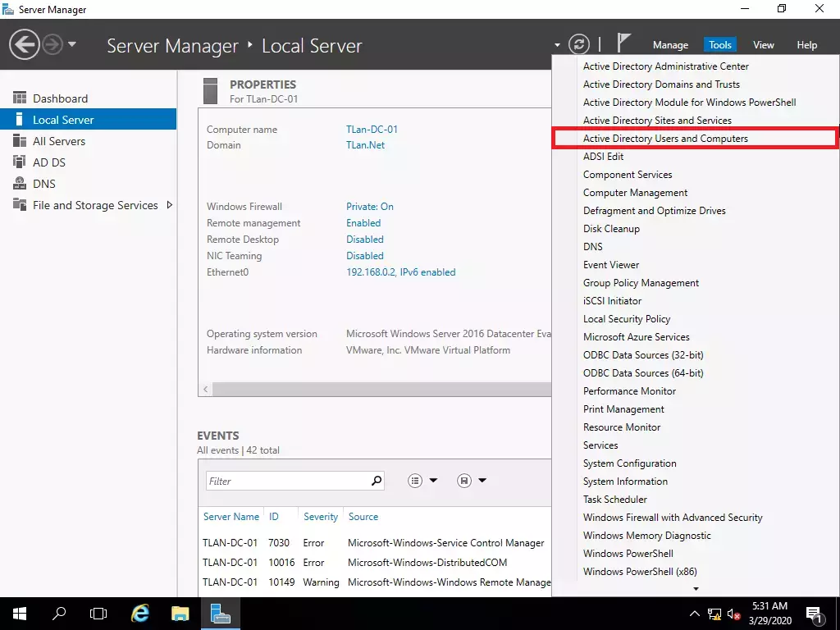Viewport: 840px width, 630px height.
Task: Select event 10149 Warning row
Action: [375, 582]
